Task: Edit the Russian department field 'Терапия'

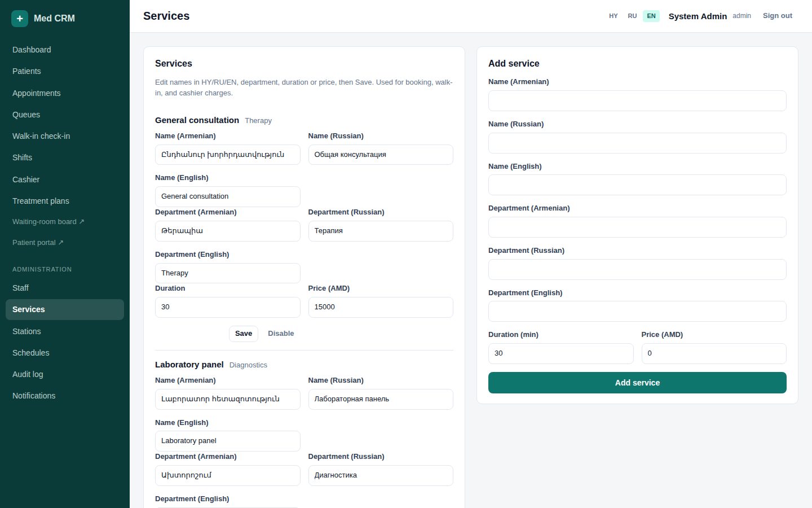Action: tap(381, 231)
